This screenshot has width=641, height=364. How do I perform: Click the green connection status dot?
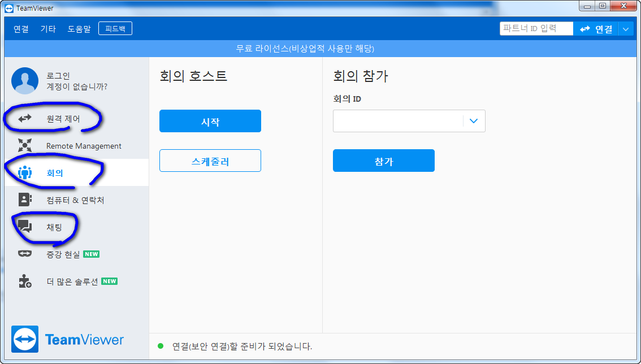[161, 346]
